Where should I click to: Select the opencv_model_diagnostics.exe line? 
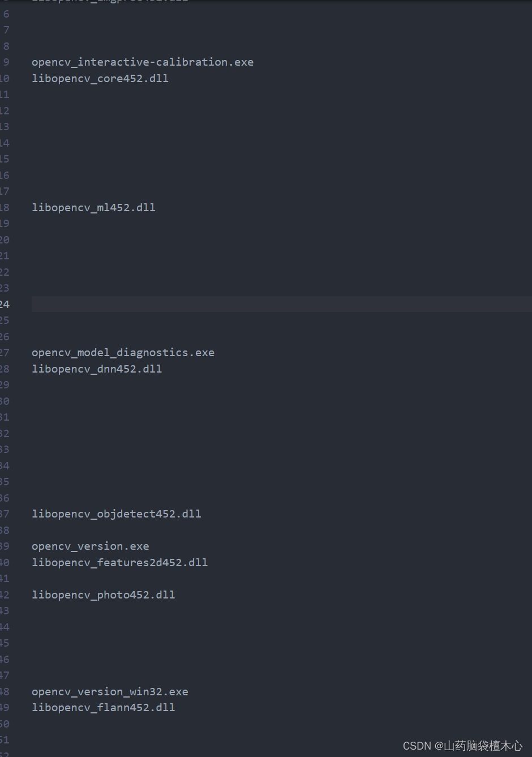123,353
